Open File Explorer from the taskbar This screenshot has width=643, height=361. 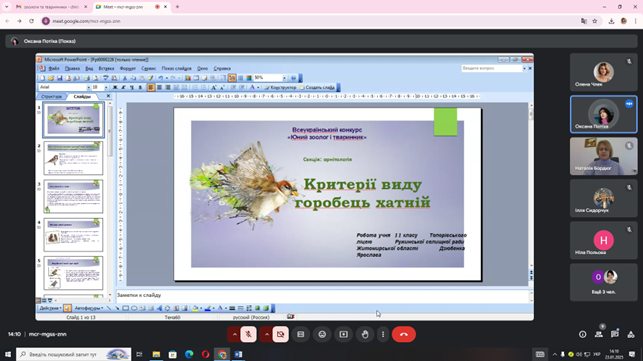[156, 354]
